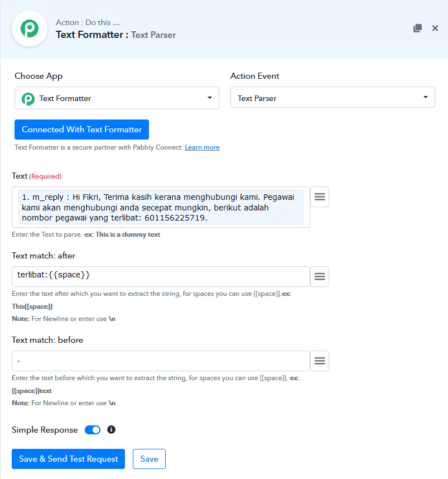Click the 'Text Formatter : Text Parser' header title

coord(115,35)
